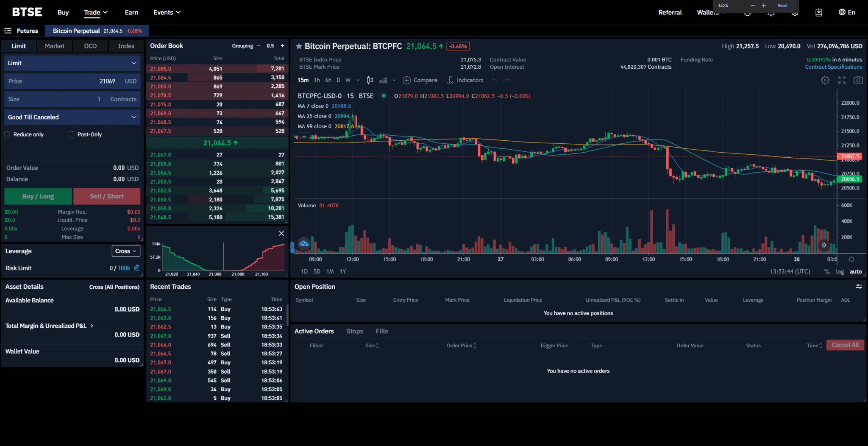Redo the chart action

(506, 80)
